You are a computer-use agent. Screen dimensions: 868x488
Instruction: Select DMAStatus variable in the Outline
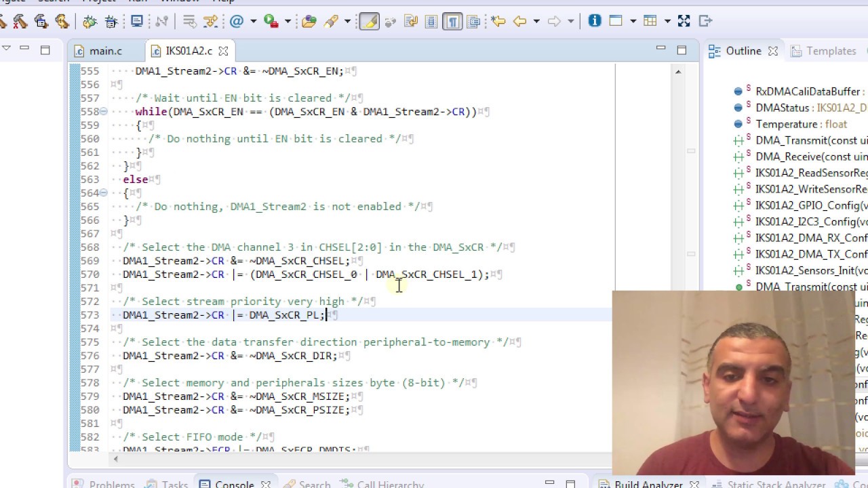point(801,108)
